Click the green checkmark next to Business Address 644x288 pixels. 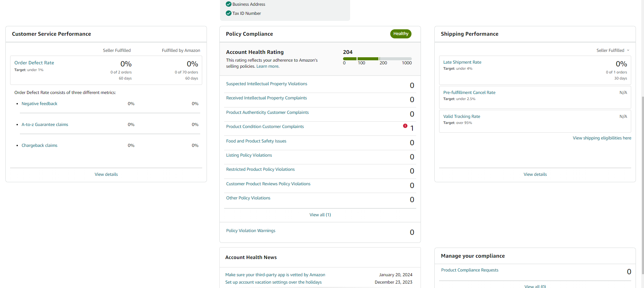point(228,4)
